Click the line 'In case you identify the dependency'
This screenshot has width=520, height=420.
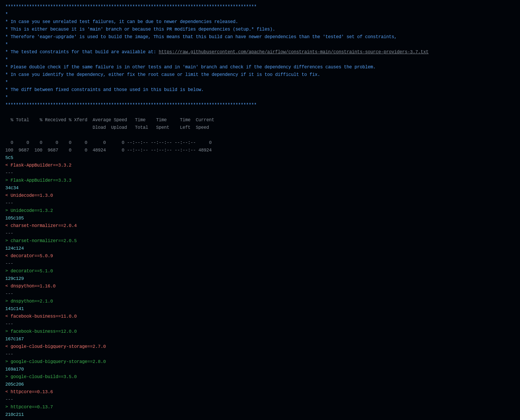(162, 75)
